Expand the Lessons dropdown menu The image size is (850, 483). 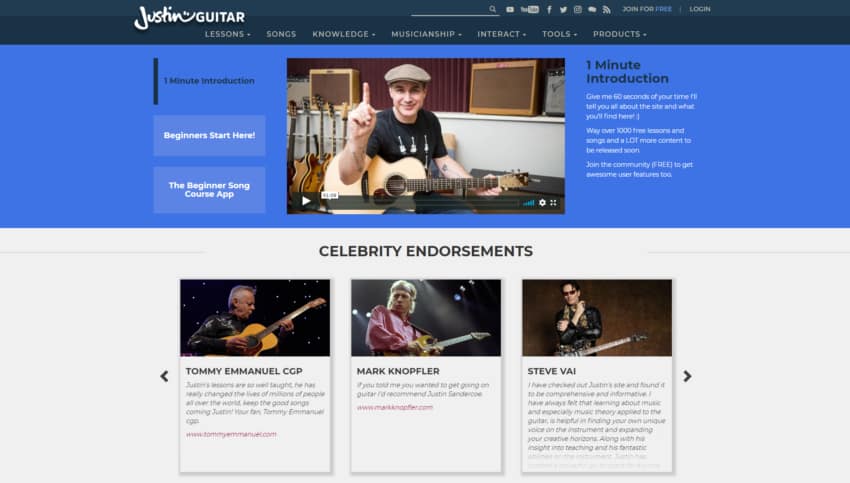click(x=227, y=34)
